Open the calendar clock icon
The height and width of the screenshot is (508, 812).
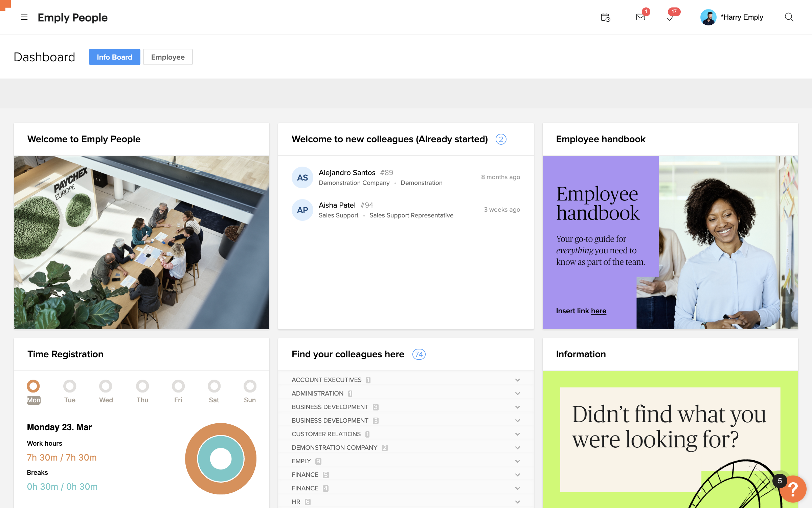coord(605,17)
